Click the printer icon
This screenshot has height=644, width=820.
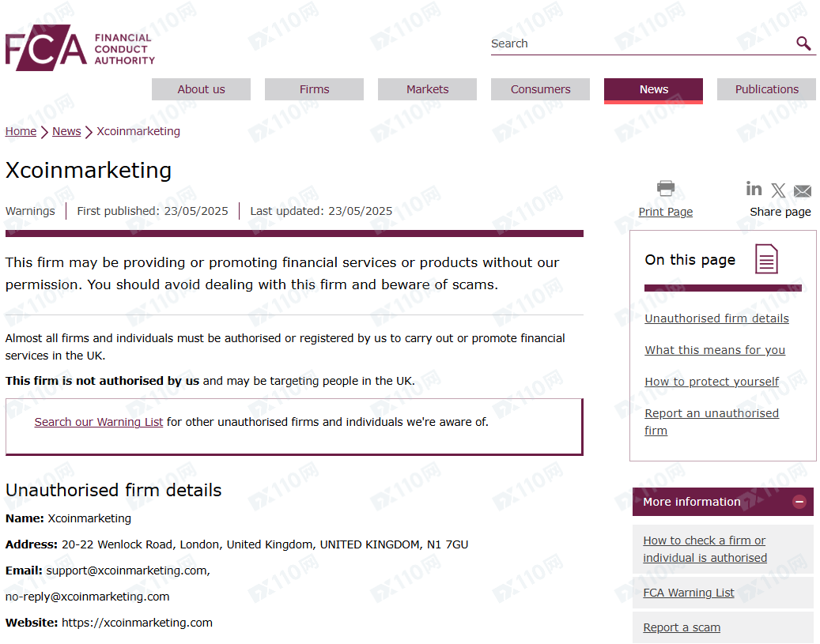point(665,188)
